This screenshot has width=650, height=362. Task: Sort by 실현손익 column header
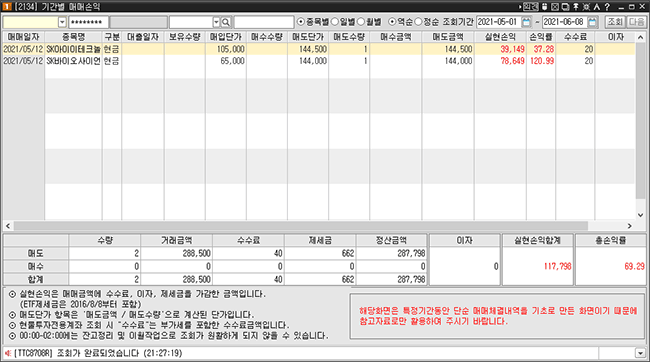pyautogui.click(x=500, y=37)
